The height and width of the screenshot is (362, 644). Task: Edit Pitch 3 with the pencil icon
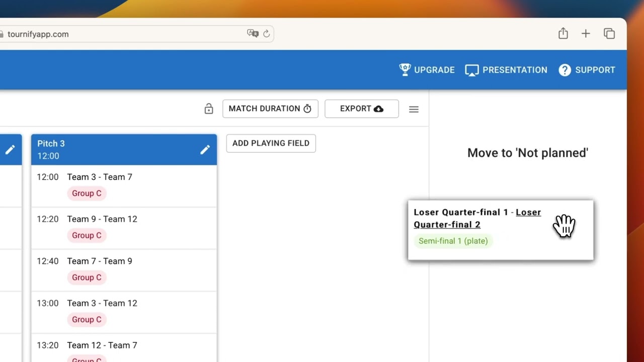point(205,150)
